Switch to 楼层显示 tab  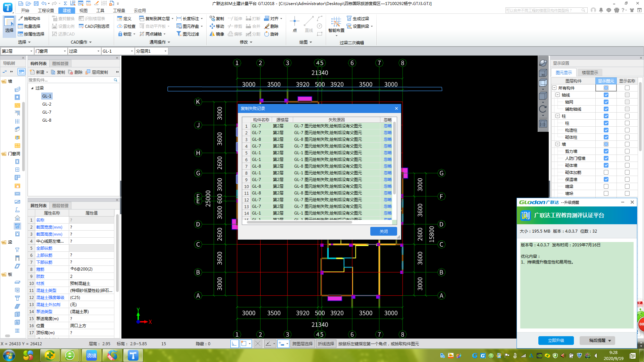pos(590,72)
